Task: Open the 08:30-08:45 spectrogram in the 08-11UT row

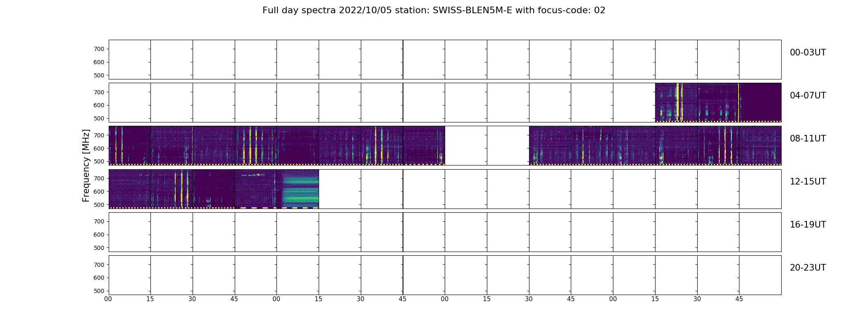Action: click(214, 146)
